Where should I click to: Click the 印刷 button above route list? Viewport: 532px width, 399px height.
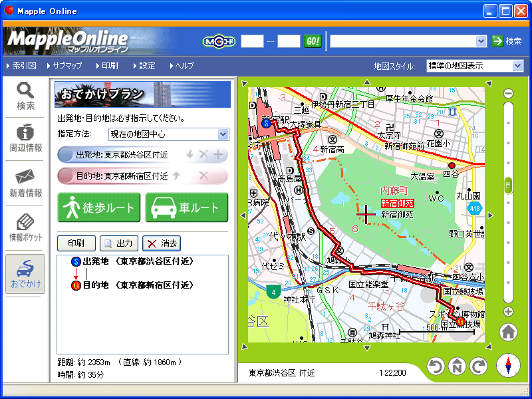point(76,243)
